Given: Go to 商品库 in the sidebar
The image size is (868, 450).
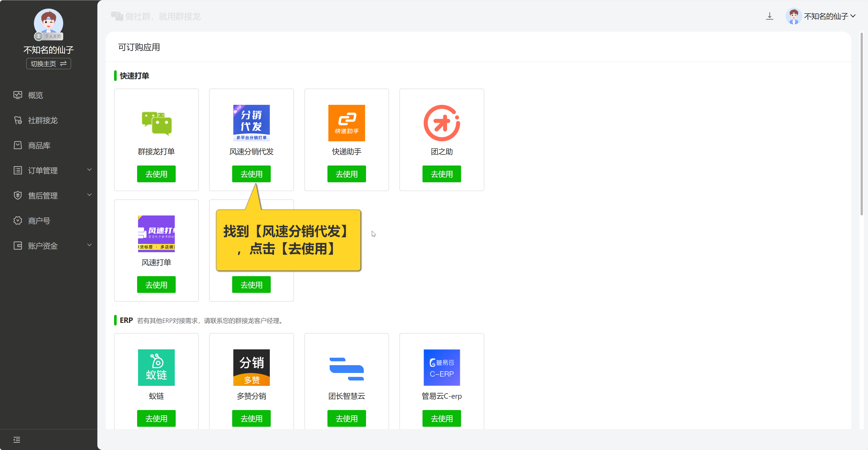Looking at the screenshot, I should point(39,146).
